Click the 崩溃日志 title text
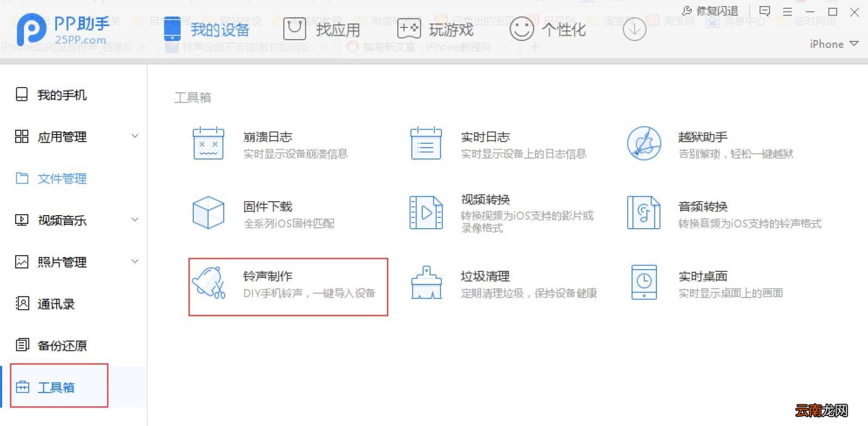The height and width of the screenshot is (426, 868). pos(268,137)
